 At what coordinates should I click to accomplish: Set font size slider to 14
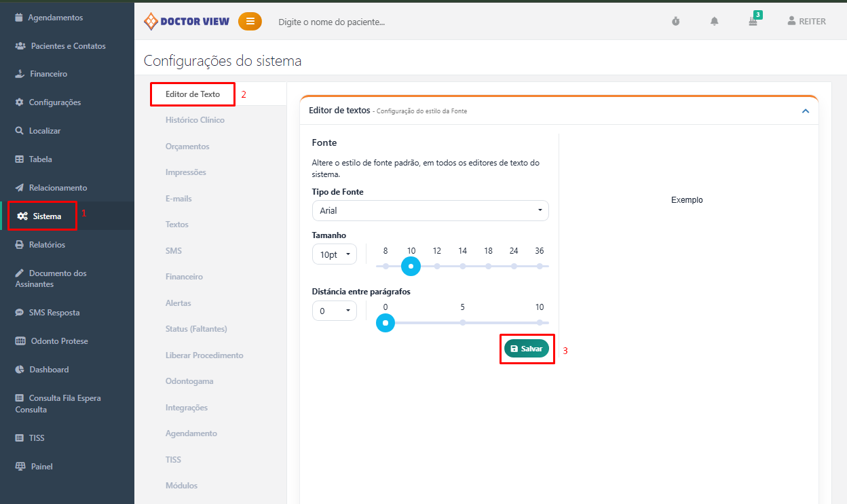click(462, 266)
